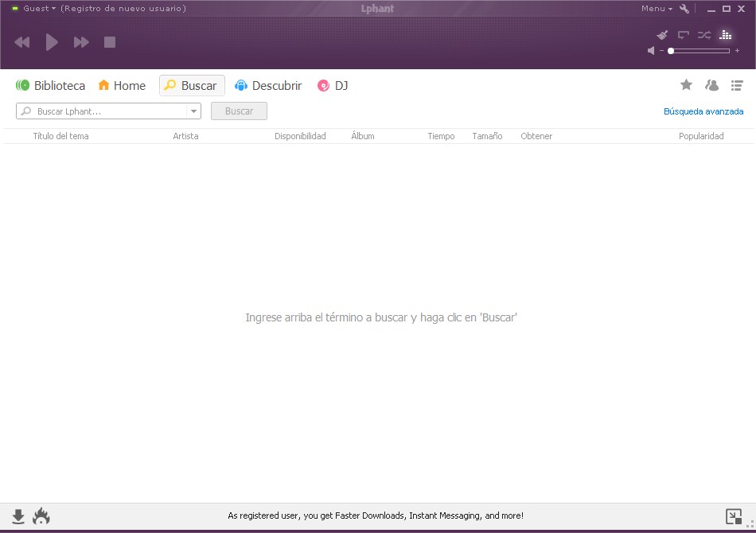Sort by Disponibilidad column header
756x533 pixels.
click(300, 136)
